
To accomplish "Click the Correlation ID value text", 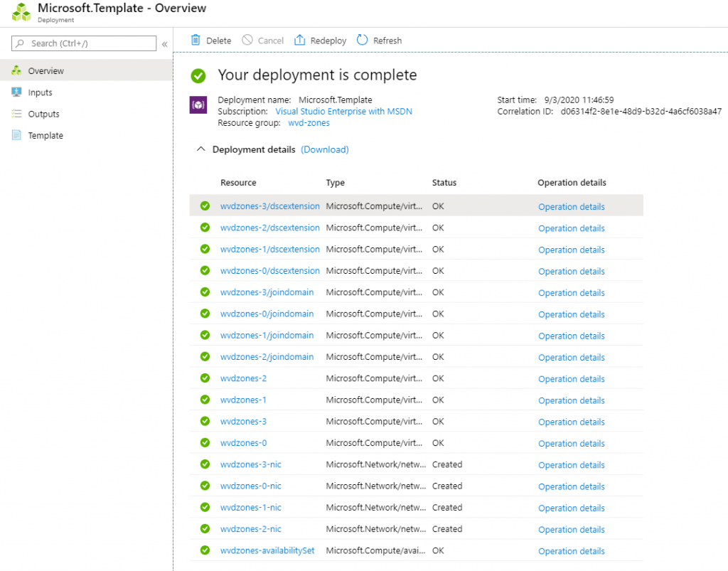I will [641, 112].
